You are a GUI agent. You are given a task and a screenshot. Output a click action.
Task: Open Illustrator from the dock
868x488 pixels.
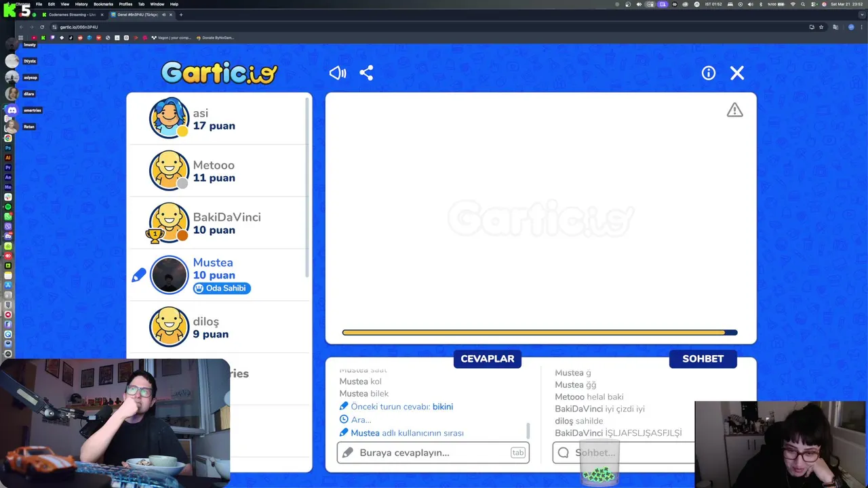click(8, 157)
